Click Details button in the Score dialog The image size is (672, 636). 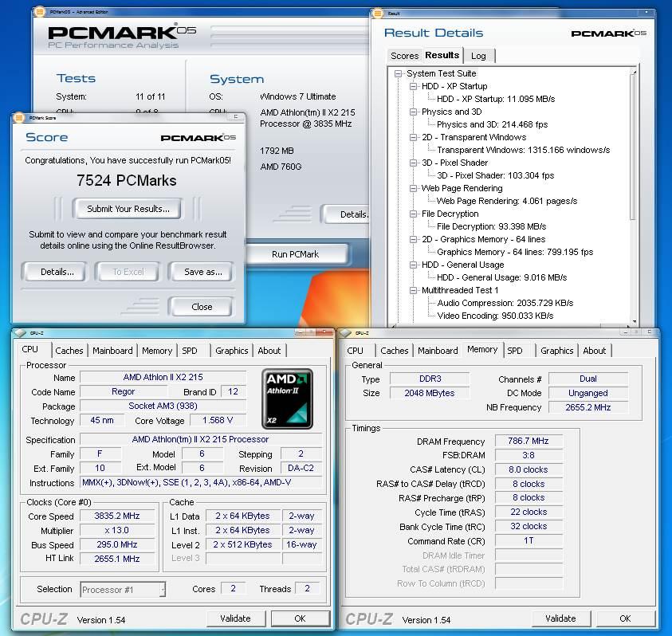tap(57, 272)
